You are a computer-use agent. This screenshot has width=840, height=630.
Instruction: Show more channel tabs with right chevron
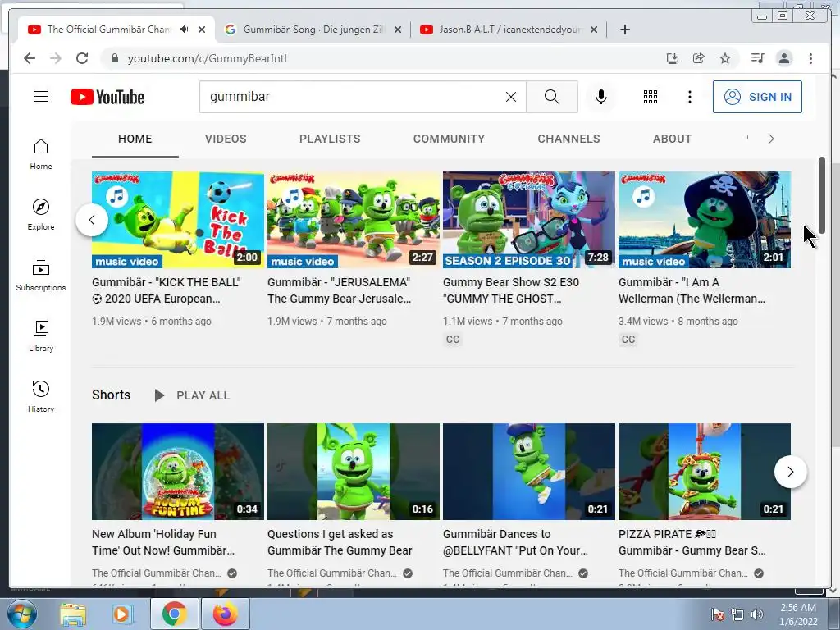pyautogui.click(x=771, y=139)
